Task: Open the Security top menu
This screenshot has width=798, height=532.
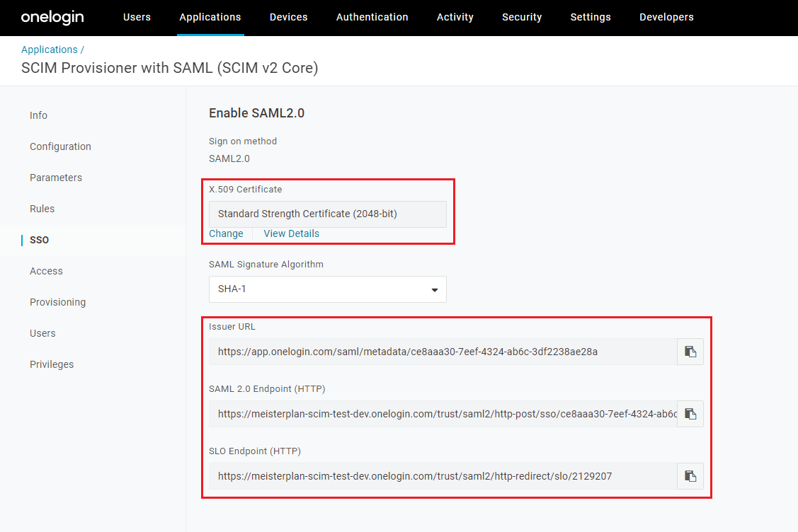Action: (522, 17)
